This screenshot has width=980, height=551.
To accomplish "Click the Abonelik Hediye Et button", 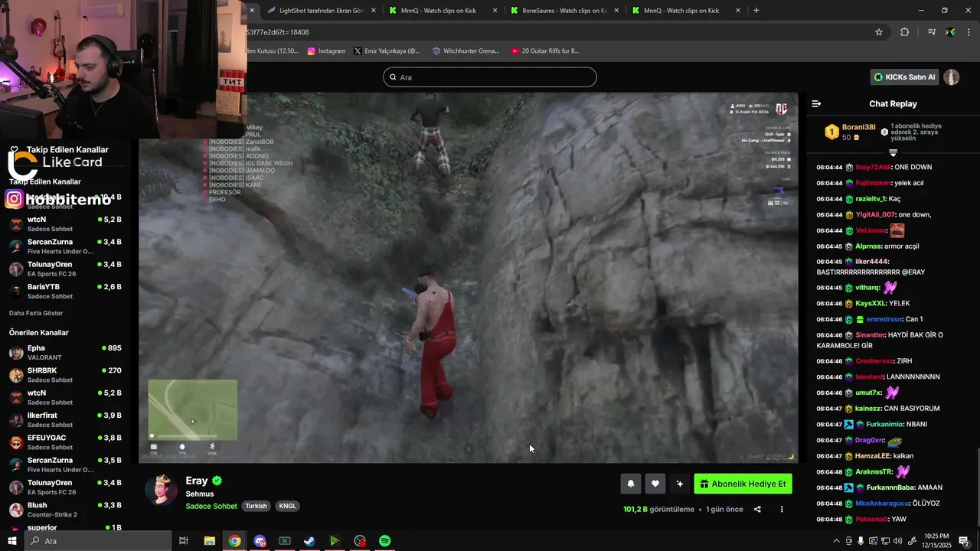I will point(743,484).
